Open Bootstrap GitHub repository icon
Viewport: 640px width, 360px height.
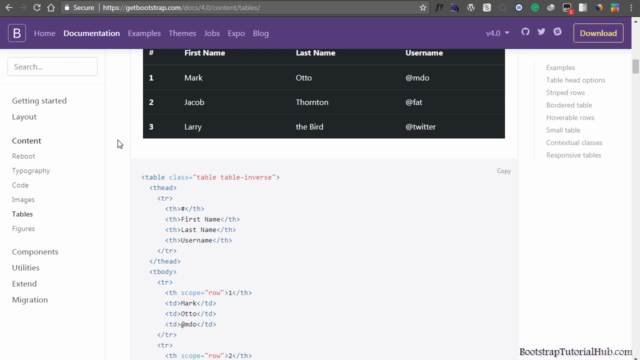525,32
